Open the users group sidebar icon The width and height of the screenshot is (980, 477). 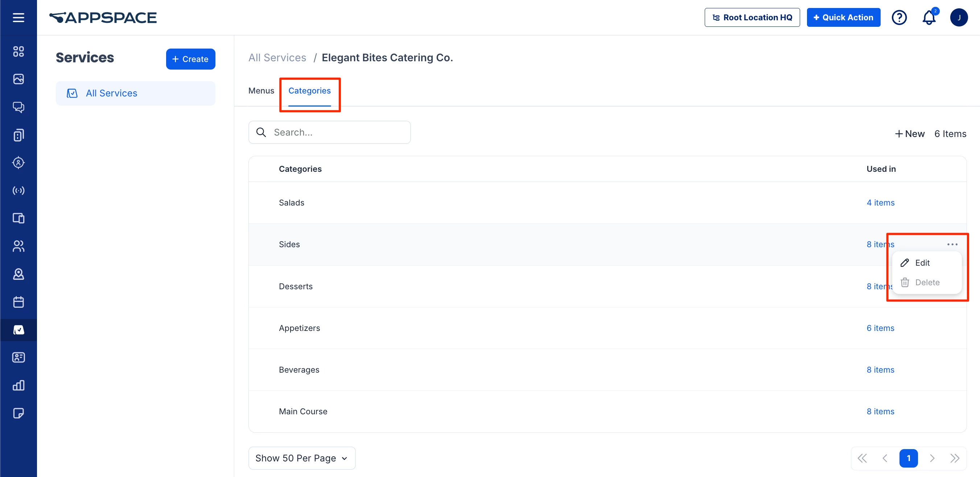pos(18,246)
